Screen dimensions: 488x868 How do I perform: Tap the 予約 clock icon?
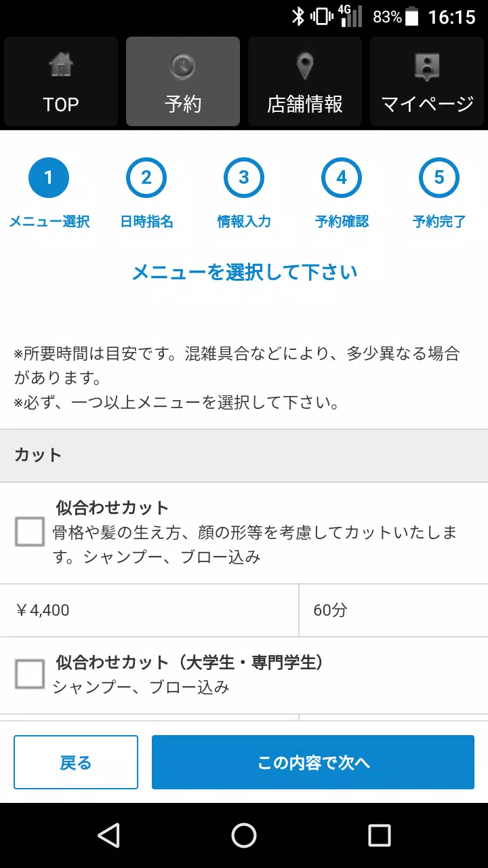[x=182, y=66]
